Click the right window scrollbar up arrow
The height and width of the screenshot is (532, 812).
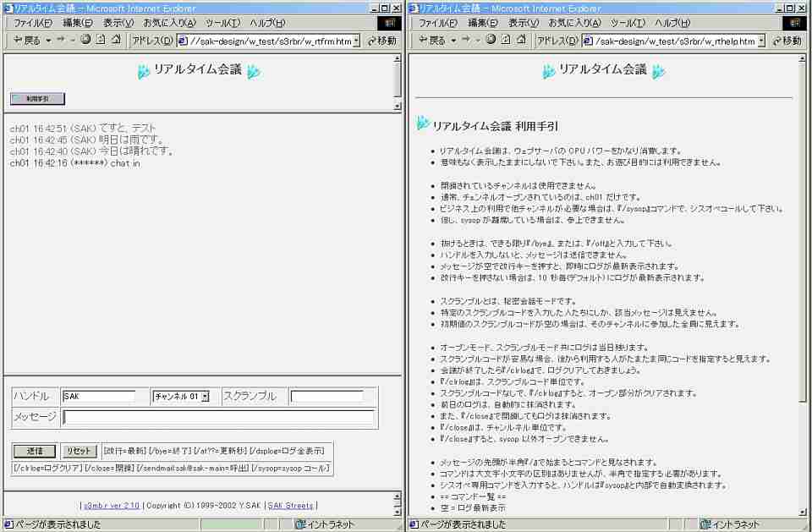802,58
